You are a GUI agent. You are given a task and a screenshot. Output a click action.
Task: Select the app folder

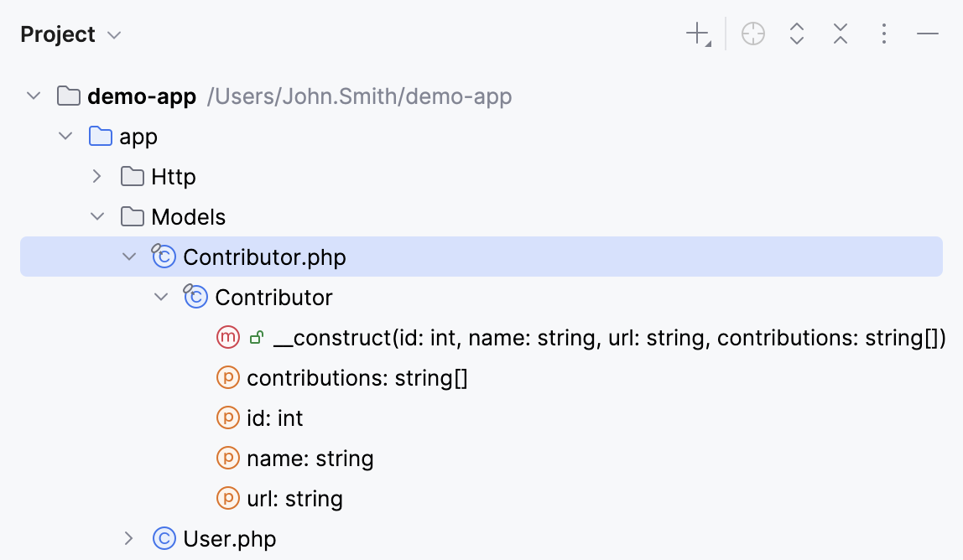140,136
